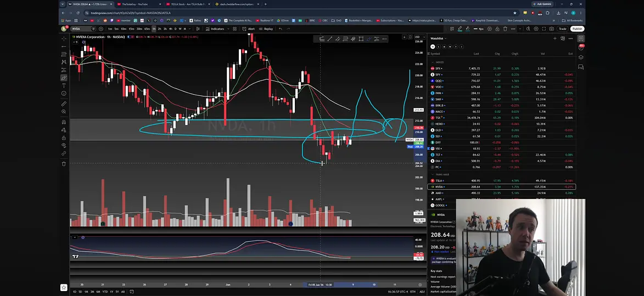
Task: Pick the brush drawing tool in left sidebar
Action: [64, 77]
